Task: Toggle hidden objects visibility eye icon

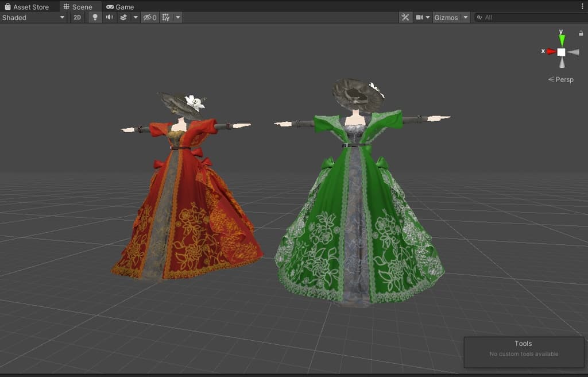Action: [x=149, y=17]
